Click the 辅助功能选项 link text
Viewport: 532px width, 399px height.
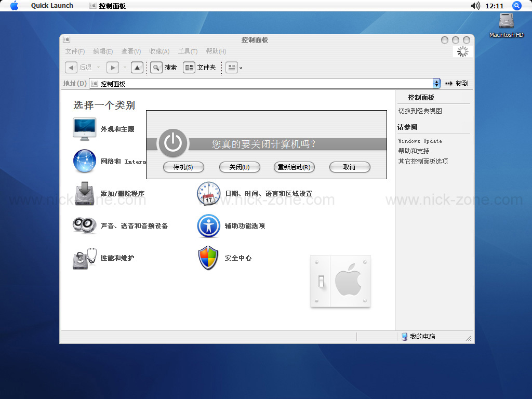pos(245,226)
